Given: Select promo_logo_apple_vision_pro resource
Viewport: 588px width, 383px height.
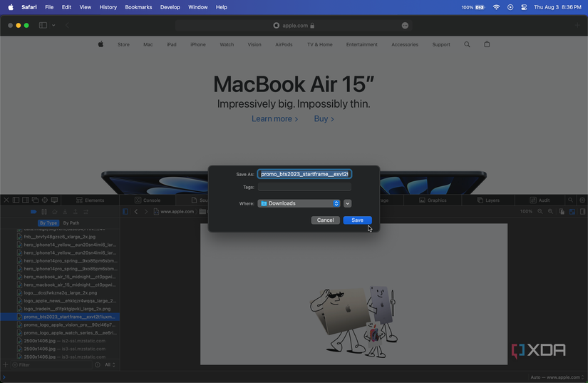Looking at the screenshot, I should click(x=60, y=325).
